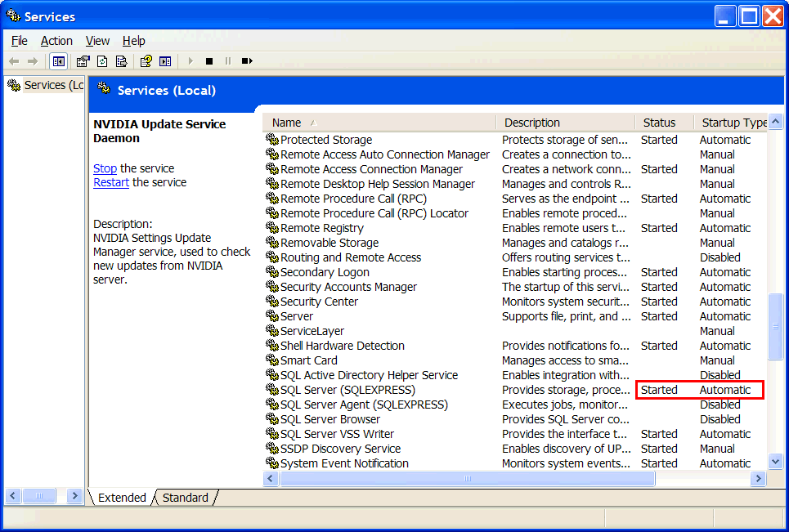
Task: Select Remote Procedure Call (RPC) Locator row
Action: point(515,213)
